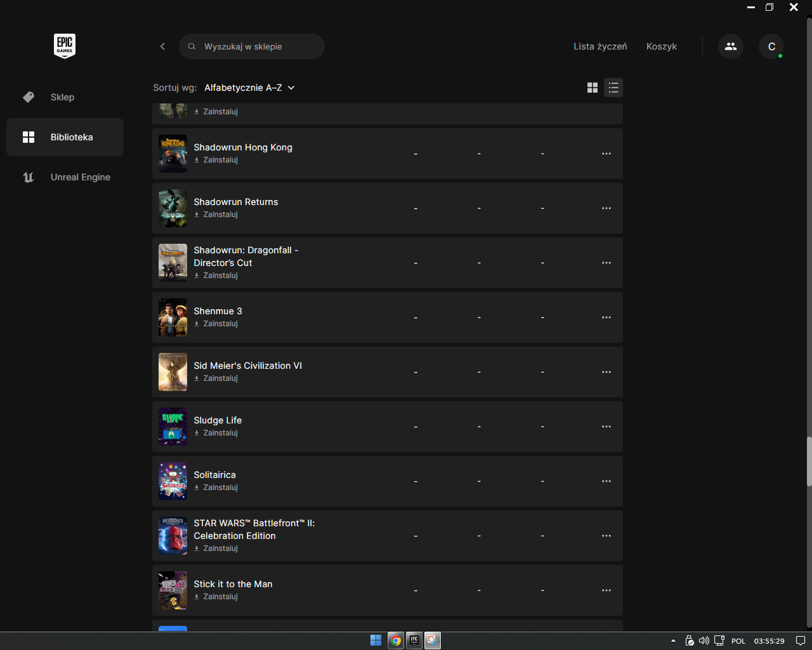812x650 pixels.
Task: Open the taskbar clock showing 03:55:29
Action: (769, 641)
